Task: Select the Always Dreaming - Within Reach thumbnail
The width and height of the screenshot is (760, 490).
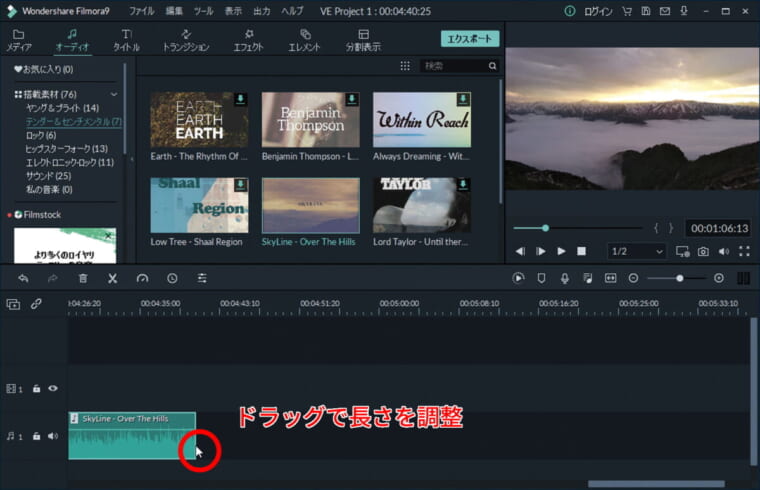Action: coord(422,120)
